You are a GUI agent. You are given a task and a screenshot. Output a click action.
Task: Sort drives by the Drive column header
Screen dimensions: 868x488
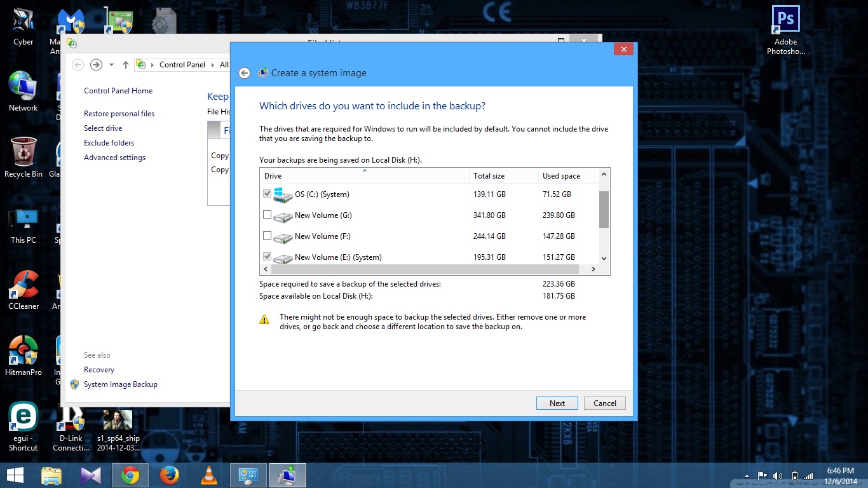(365, 176)
